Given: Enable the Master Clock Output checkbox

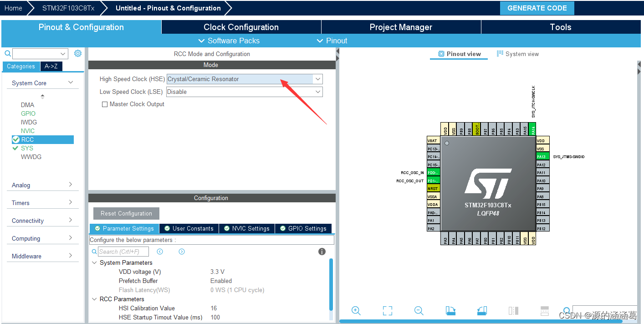Looking at the screenshot, I should [x=105, y=104].
